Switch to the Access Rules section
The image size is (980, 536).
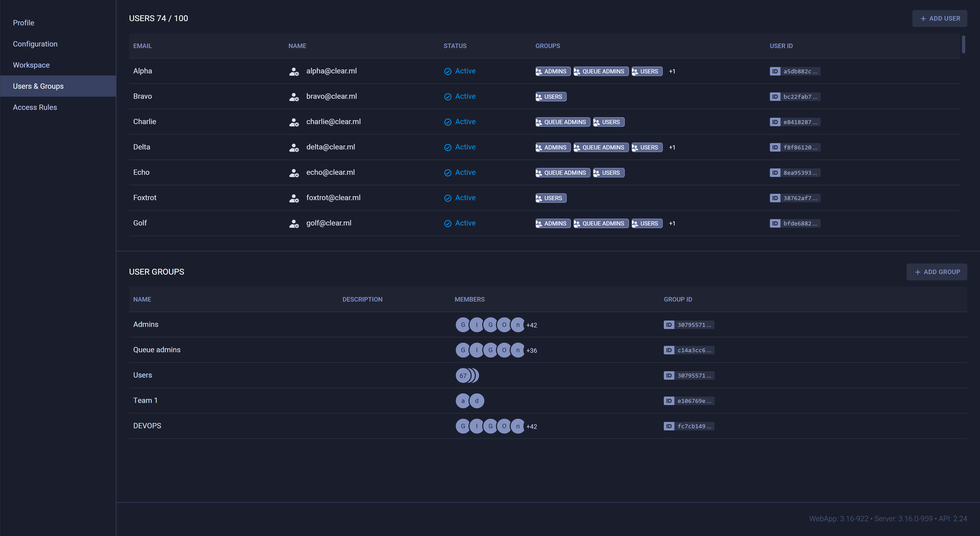click(x=35, y=107)
